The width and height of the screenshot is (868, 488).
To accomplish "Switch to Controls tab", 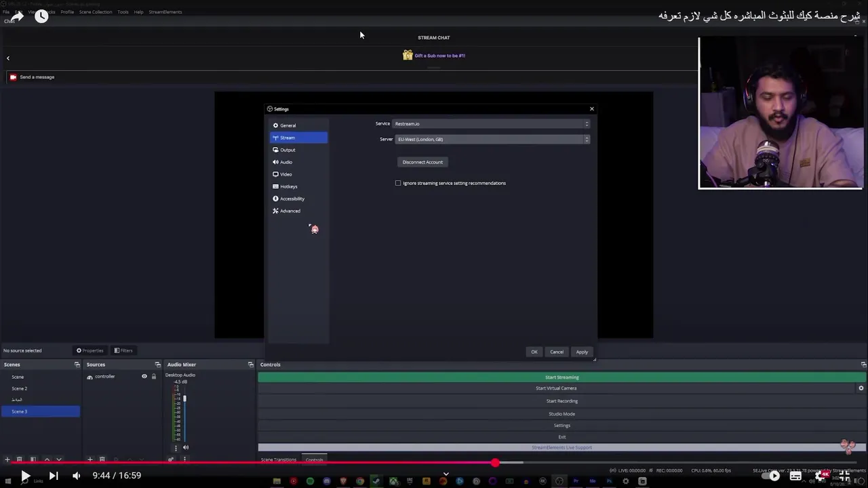I will [x=314, y=460].
